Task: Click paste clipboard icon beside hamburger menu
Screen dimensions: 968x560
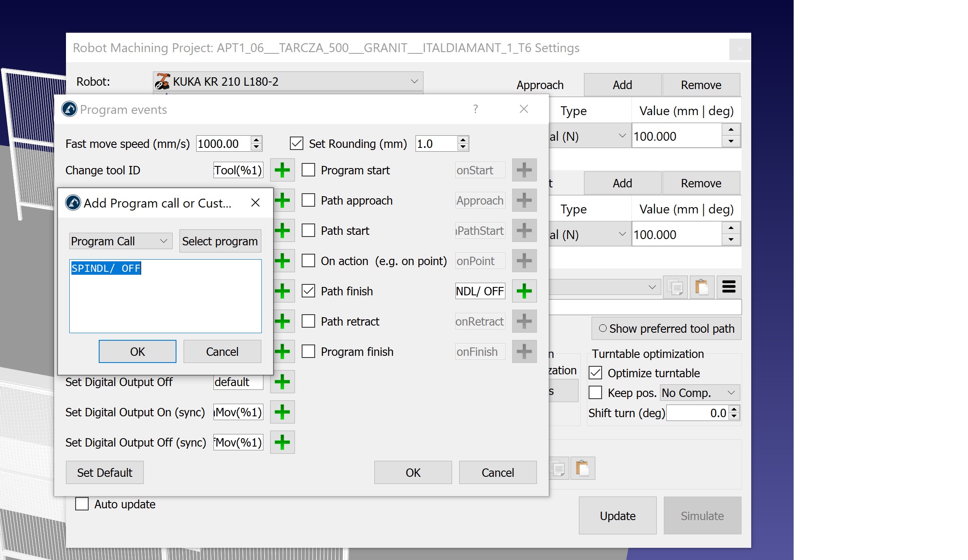Action: pos(701,287)
